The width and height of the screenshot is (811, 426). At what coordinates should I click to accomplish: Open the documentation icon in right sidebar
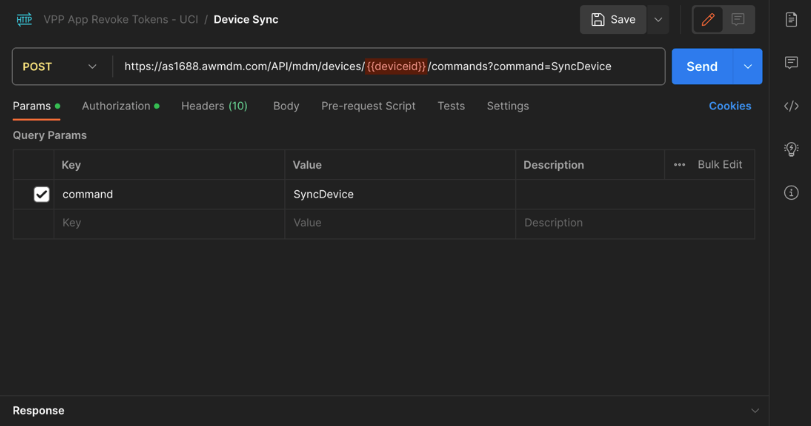tap(791, 19)
